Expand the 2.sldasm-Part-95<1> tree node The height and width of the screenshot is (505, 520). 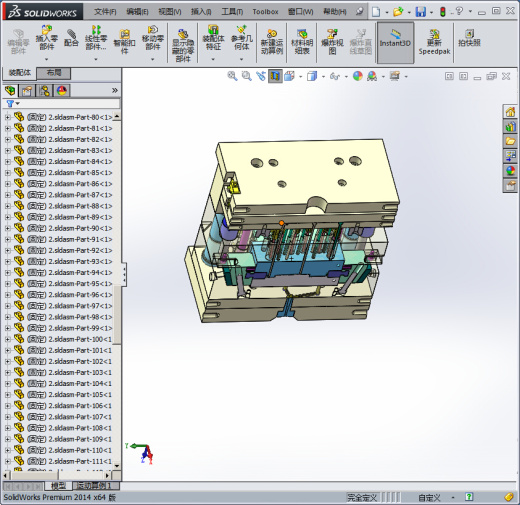(8, 284)
